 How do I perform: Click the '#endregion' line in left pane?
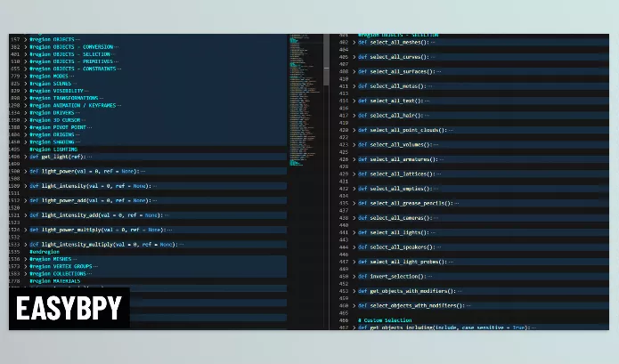point(45,252)
